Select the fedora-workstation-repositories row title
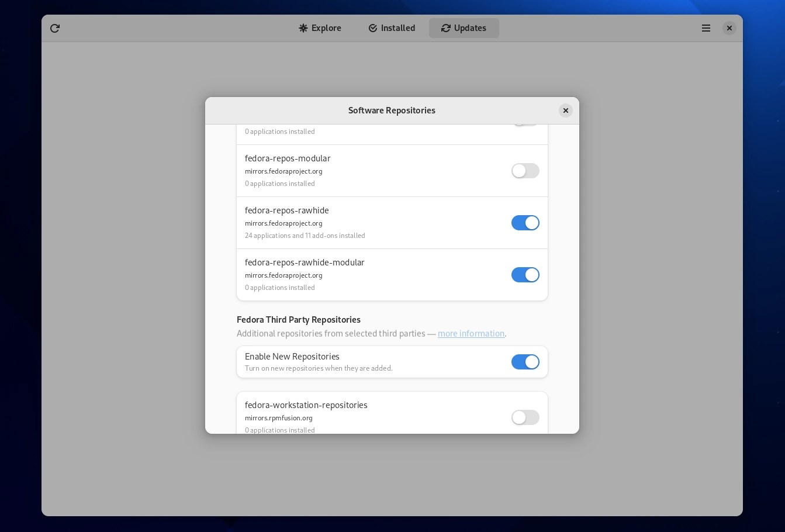Image resolution: width=785 pixels, height=532 pixels. tap(306, 405)
